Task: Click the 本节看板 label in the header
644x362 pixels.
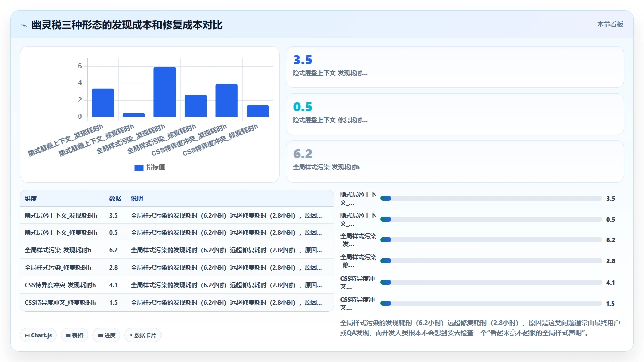Action: [610, 24]
